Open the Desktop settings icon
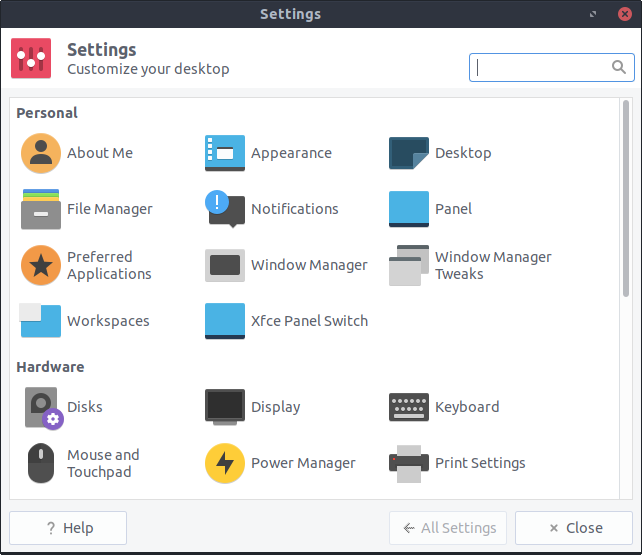Image resolution: width=642 pixels, height=555 pixels. (x=409, y=153)
